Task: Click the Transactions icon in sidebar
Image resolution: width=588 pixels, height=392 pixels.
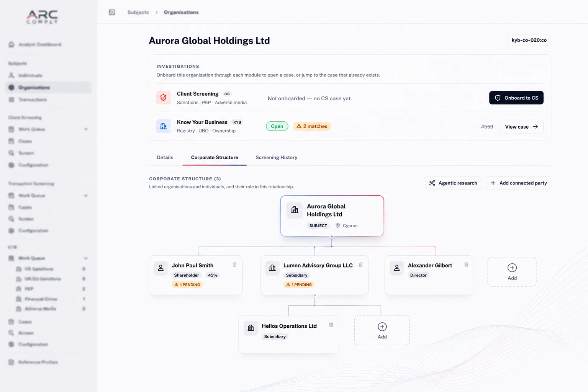Action: [x=11, y=100]
